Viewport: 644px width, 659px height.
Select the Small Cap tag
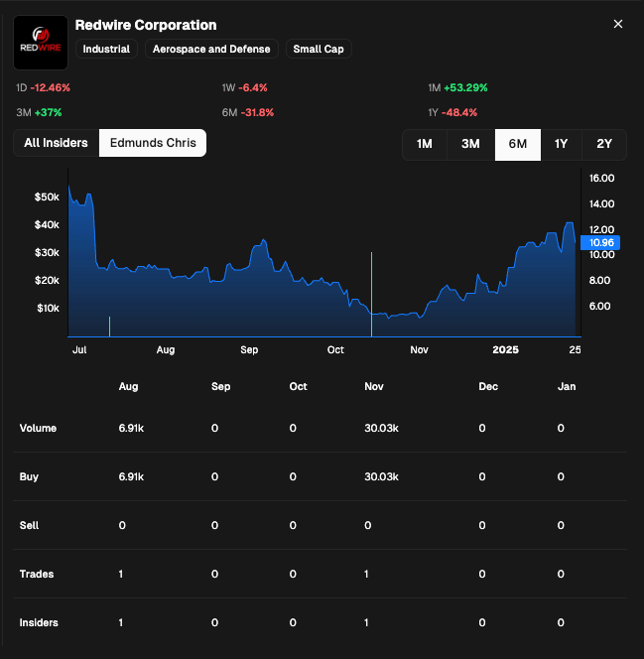point(319,49)
